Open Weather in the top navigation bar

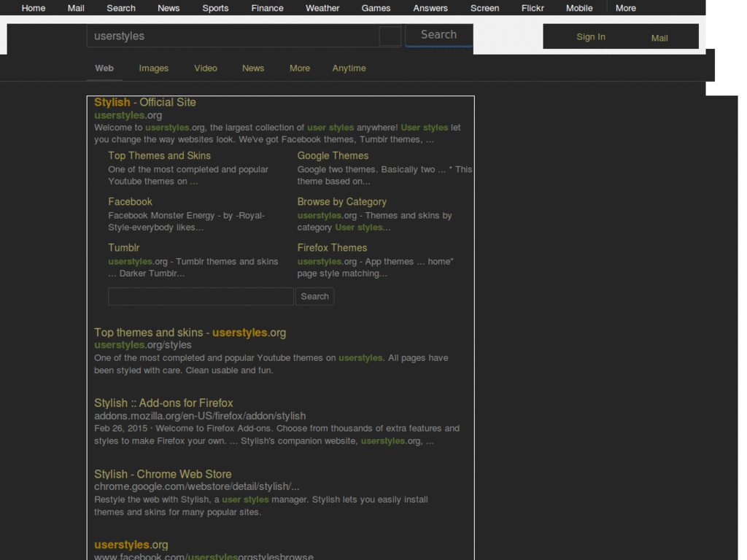[322, 8]
